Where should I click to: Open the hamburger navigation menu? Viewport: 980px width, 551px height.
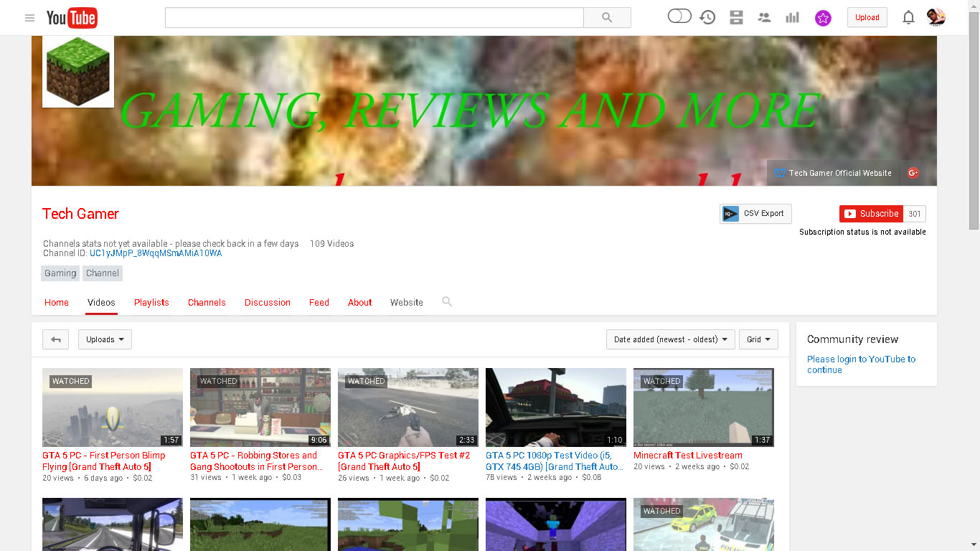(x=29, y=17)
